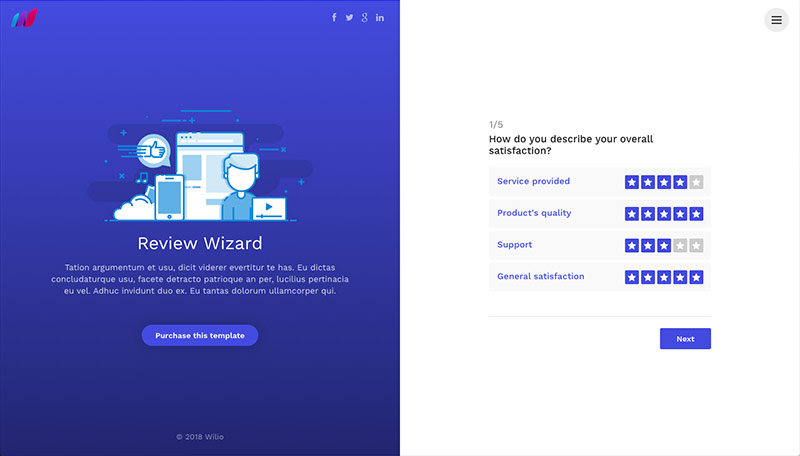The image size is (800, 456).
Task: Click the Service provided label
Action: (x=533, y=181)
